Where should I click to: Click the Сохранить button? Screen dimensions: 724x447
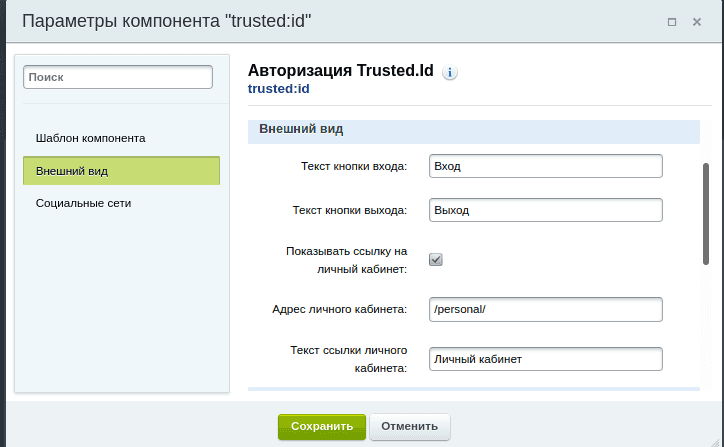pos(322,427)
